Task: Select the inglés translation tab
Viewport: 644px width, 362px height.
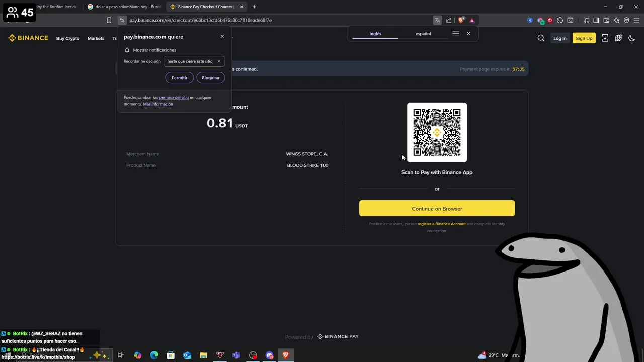Action: (x=375, y=34)
